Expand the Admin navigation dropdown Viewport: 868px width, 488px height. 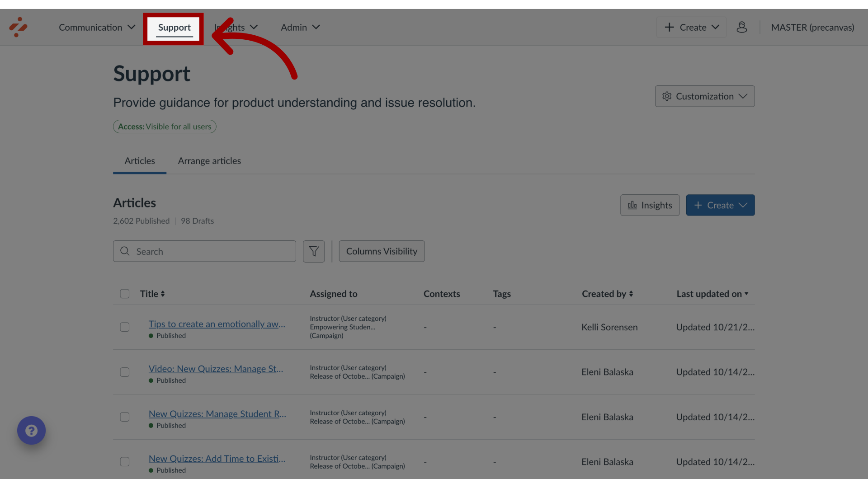click(x=301, y=27)
